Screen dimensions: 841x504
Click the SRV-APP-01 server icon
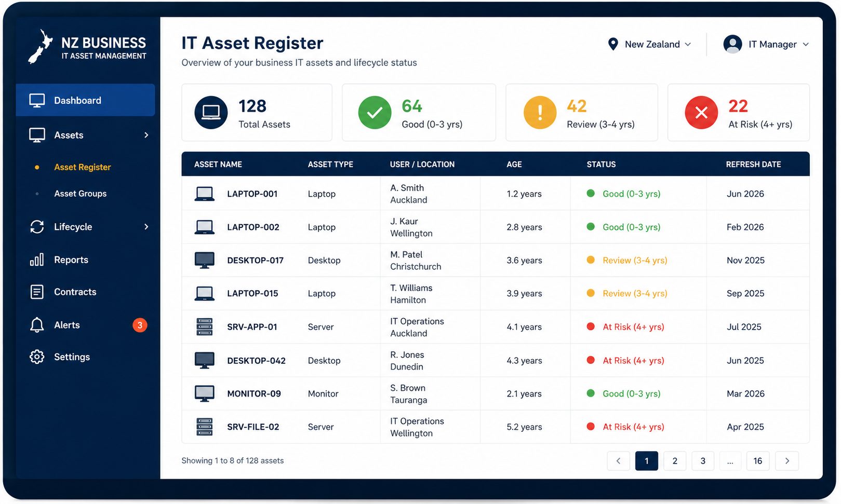coord(205,326)
